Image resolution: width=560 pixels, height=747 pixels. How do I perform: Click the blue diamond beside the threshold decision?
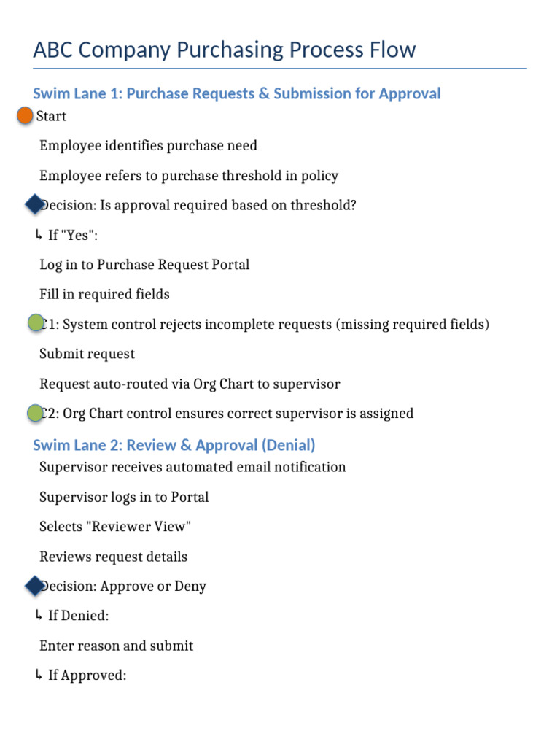click(34, 204)
